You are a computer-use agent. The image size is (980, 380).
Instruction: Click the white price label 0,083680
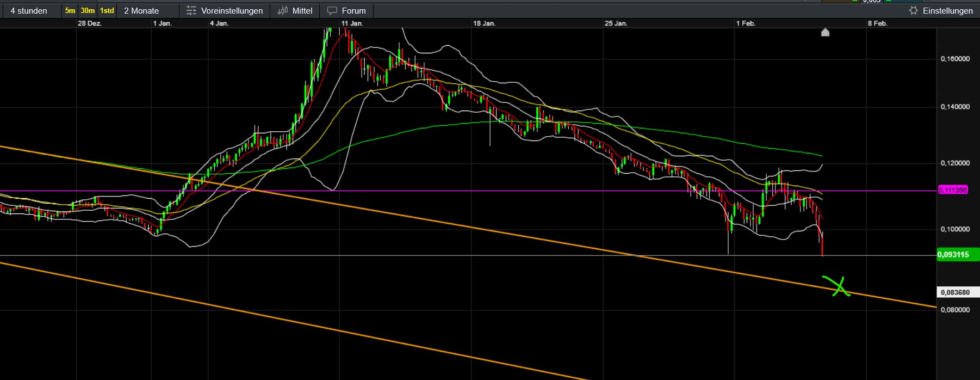point(956,292)
